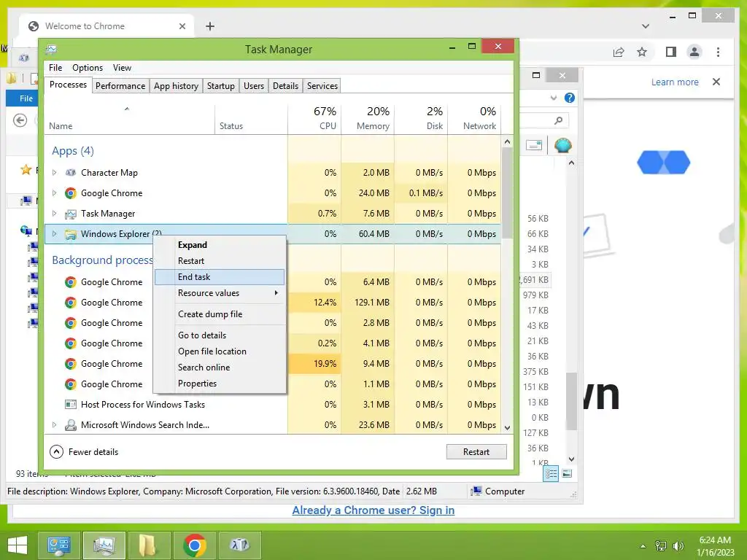Select Create dump file menu entry

220,314
